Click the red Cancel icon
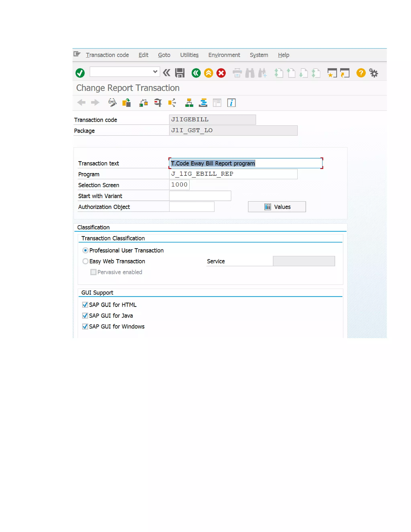 [221, 73]
